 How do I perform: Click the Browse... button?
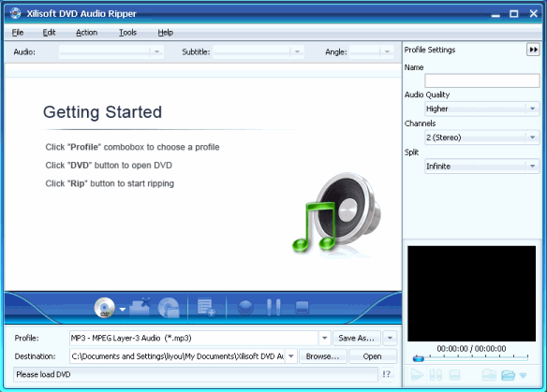point(323,356)
